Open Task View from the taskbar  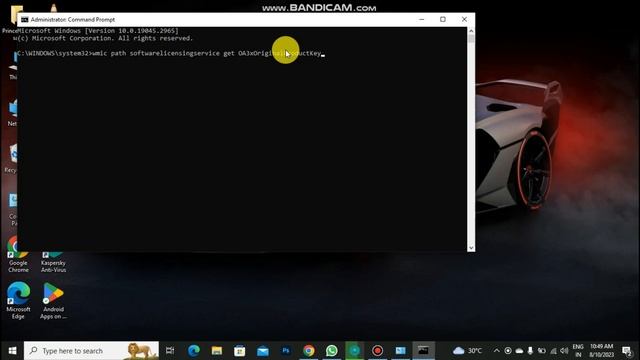pos(170,351)
